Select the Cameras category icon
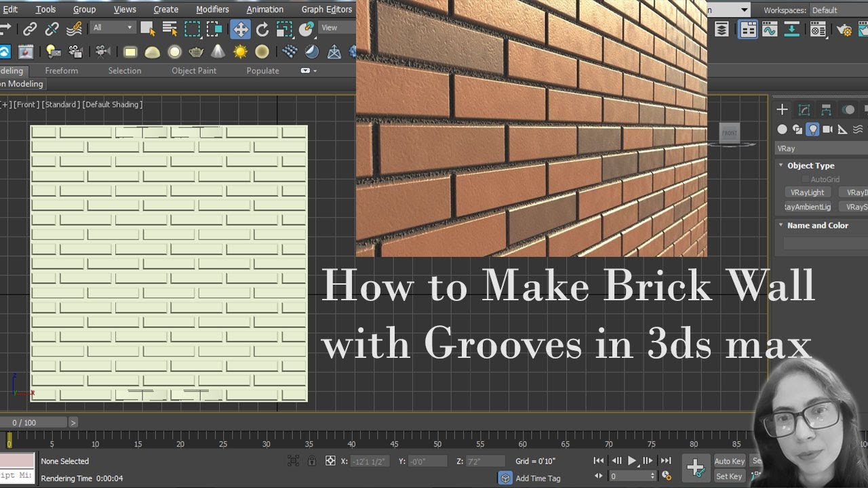 click(827, 129)
